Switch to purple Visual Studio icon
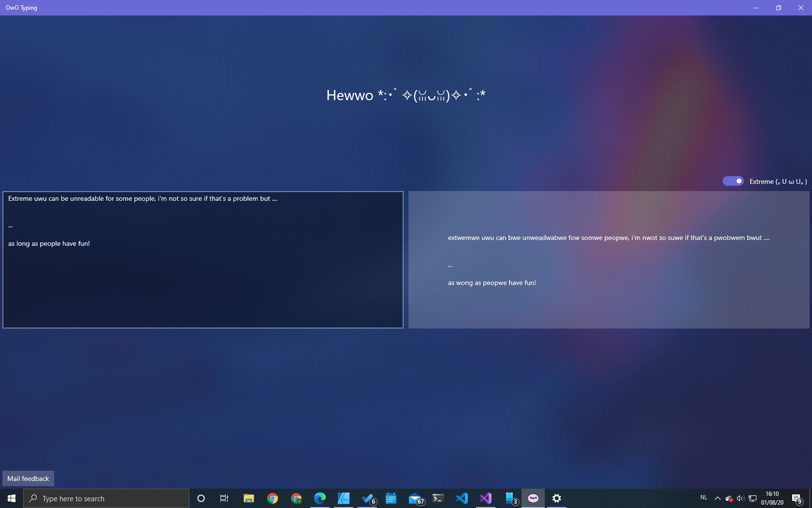 tap(486, 498)
